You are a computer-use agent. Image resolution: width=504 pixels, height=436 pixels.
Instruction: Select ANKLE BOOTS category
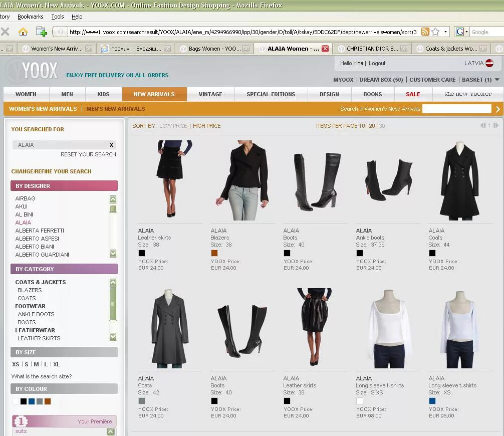pyautogui.click(x=36, y=314)
